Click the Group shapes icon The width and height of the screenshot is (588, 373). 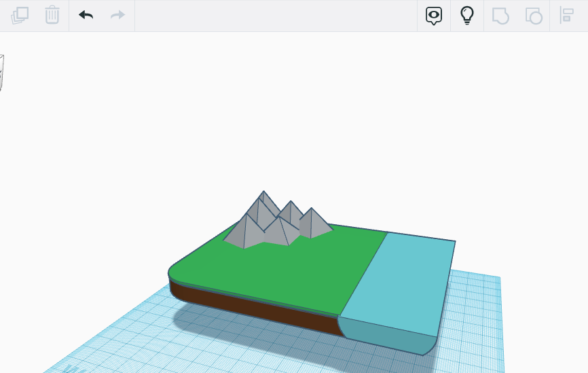[500, 16]
